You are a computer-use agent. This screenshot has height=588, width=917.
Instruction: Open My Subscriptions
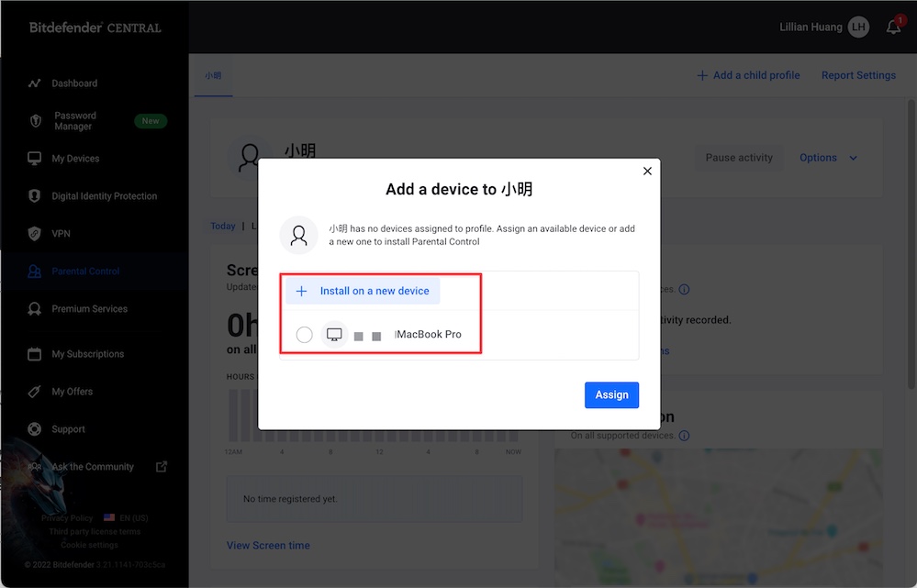pos(88,353)
